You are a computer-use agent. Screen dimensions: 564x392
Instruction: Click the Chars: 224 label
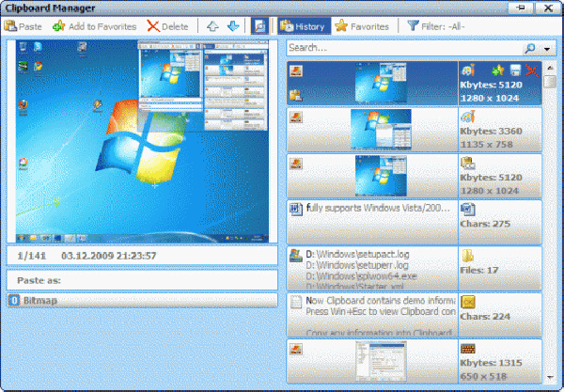[x=485, y=317]
